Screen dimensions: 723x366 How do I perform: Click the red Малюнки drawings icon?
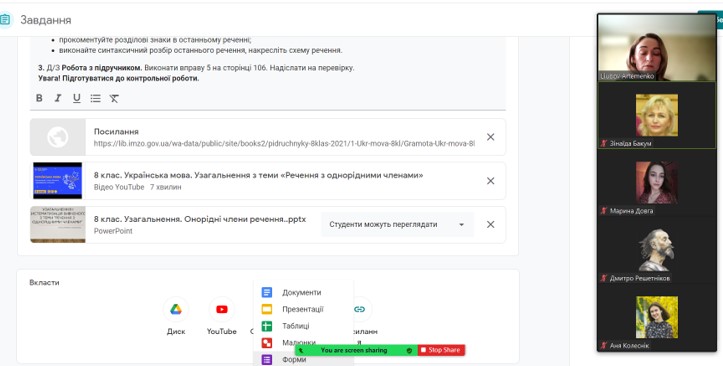click(267, 342)
